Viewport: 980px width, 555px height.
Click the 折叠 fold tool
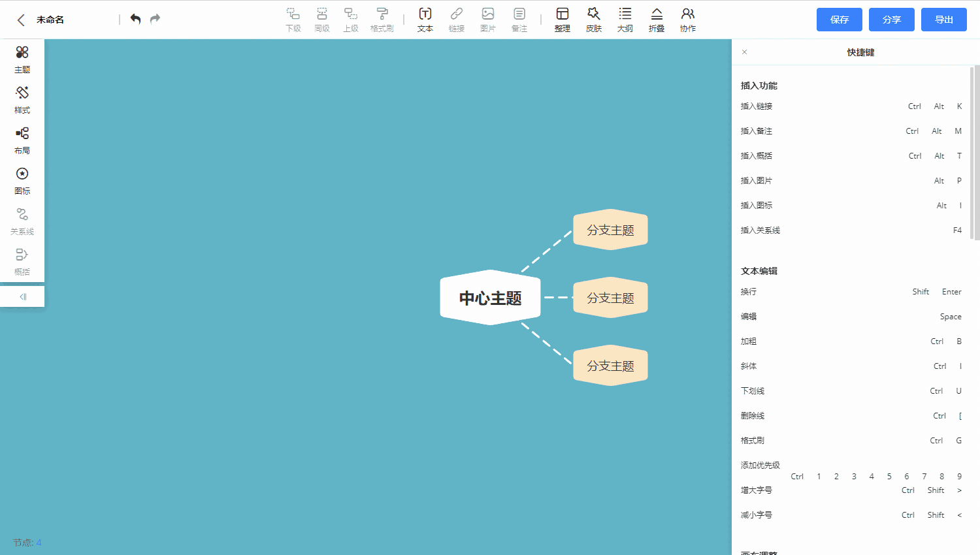[656, 20]
